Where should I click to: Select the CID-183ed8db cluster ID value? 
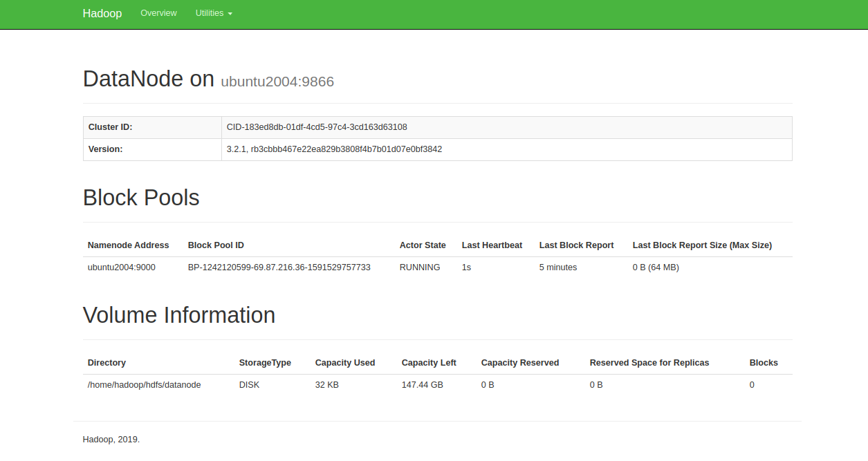[x=317, y=127]
